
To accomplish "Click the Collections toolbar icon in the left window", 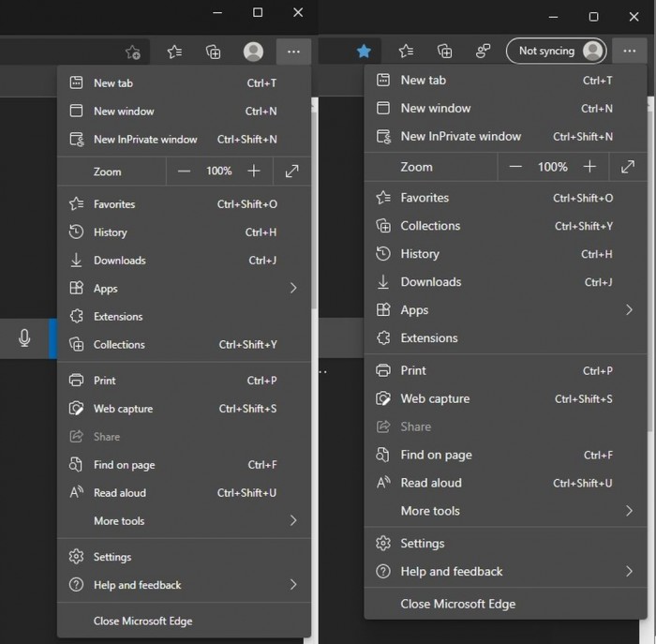I will [214, 52].
